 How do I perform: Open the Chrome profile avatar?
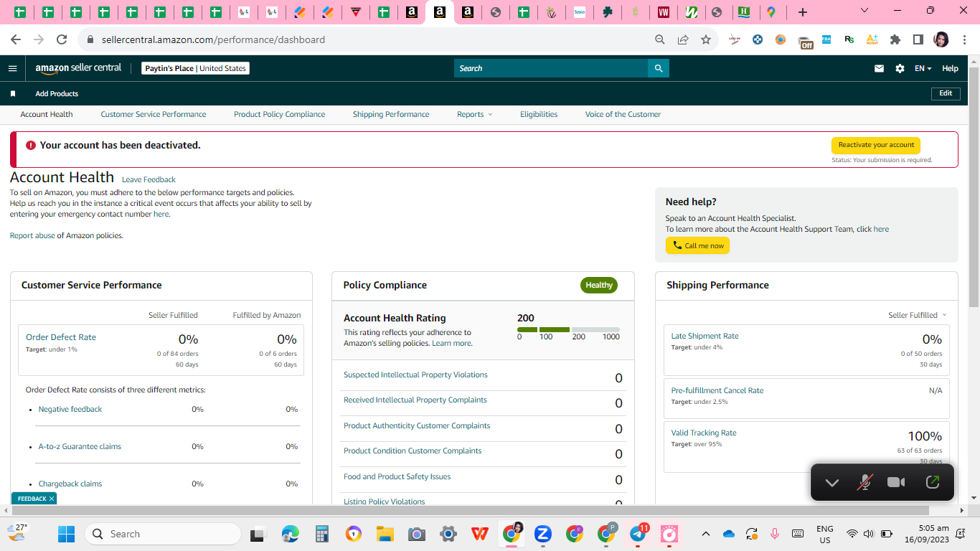941,39
